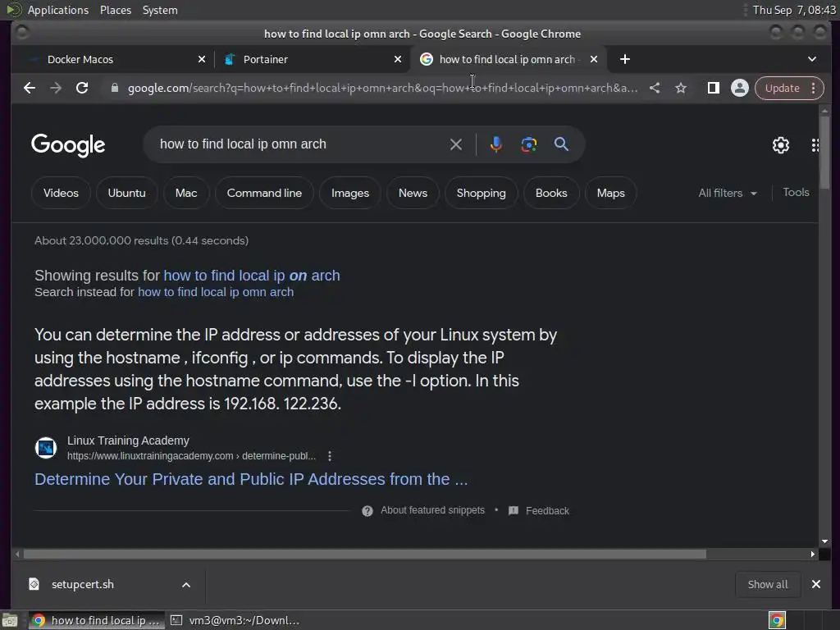Open the System menu
This screenshot has height=630, width=840.
coord(160,10)
